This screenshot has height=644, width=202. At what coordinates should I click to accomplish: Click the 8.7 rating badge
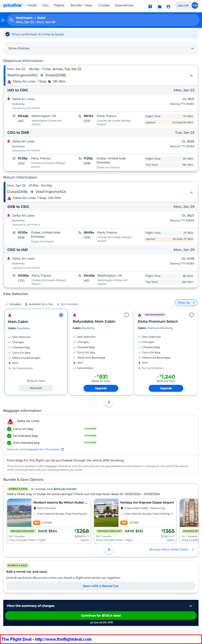(x=37, y=523)
